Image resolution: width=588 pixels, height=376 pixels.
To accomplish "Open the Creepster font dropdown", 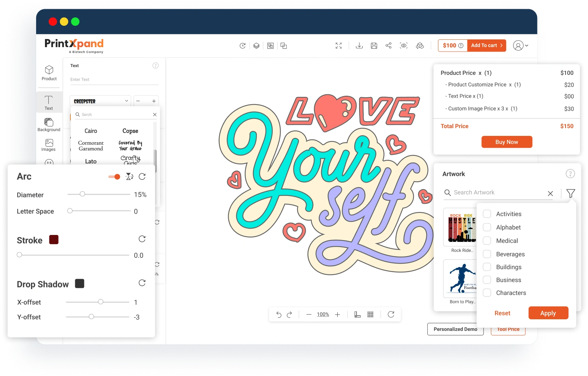I will (x=101, y=101).
